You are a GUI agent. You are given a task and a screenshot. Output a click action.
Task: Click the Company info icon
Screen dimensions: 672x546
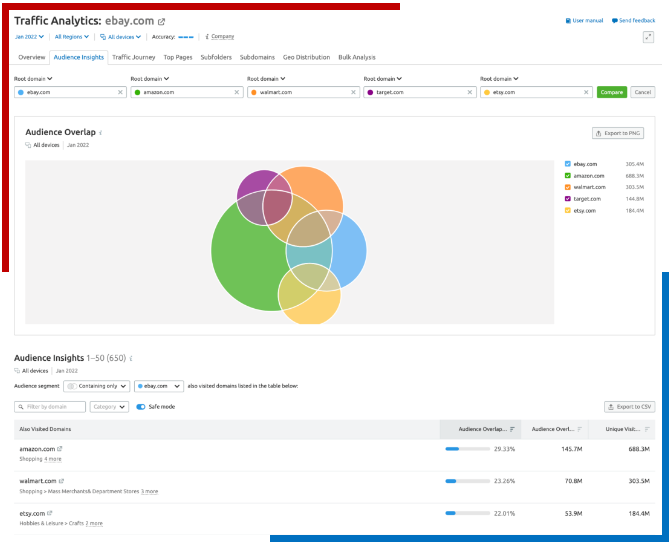(x=207, y=37)
